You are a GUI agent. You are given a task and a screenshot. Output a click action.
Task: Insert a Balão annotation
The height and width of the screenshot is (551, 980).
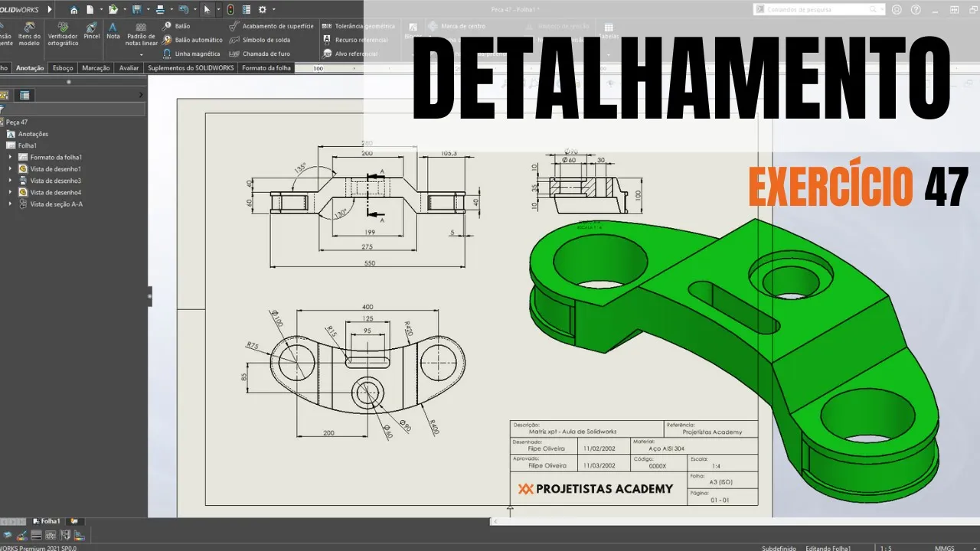[x=176, y=26]
